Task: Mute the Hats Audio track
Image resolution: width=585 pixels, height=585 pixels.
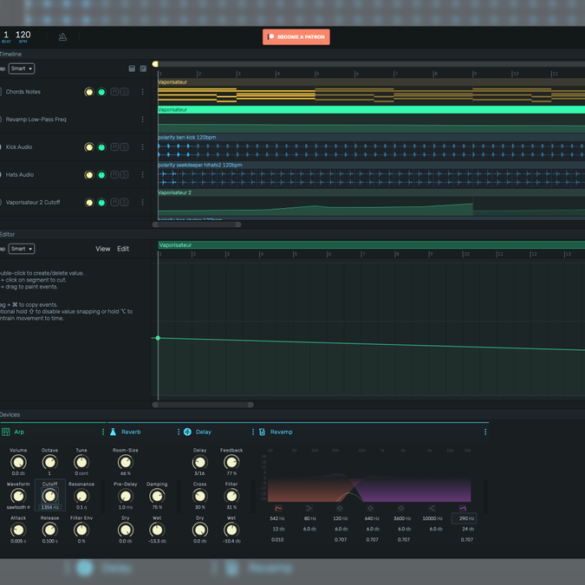Action: (x=115, y=175)
